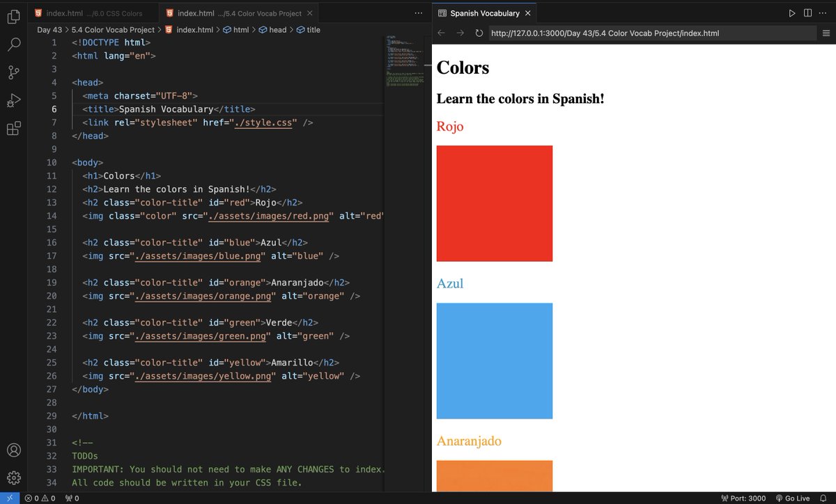Click the preview URL address field
836x504 pixels.
(x=652, y=33)
